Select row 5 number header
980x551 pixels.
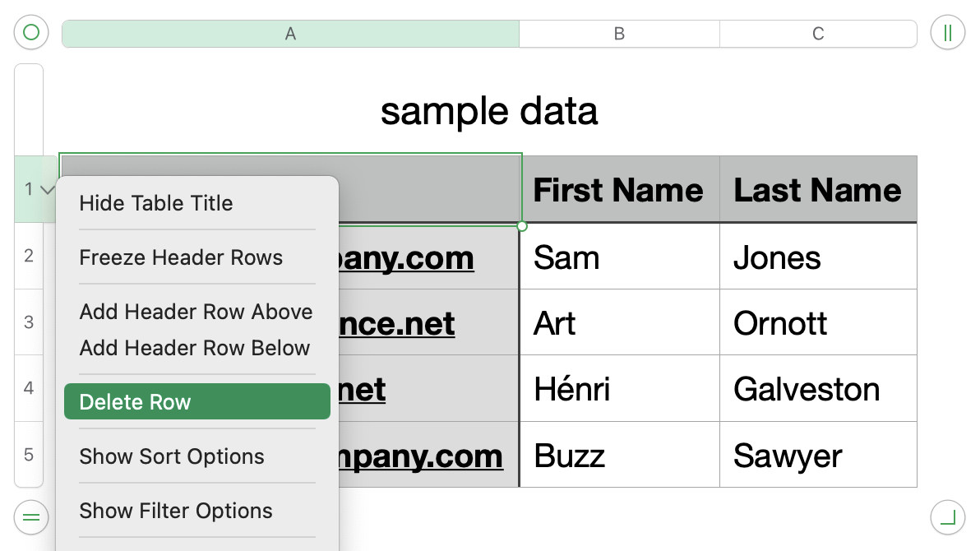pos(29,454)
